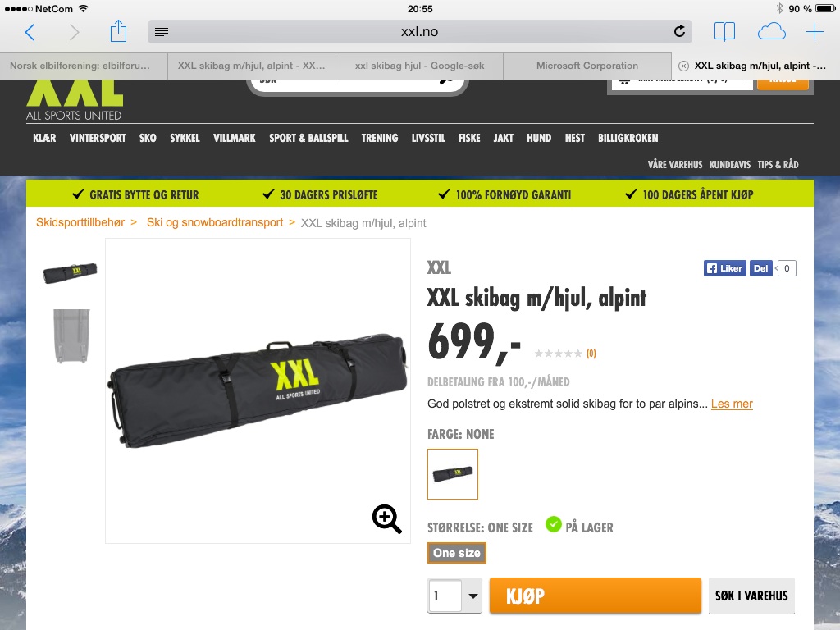Follow the Les mer link
The height and width of the screenshot is (630, 840).
(x=732, y=404)
